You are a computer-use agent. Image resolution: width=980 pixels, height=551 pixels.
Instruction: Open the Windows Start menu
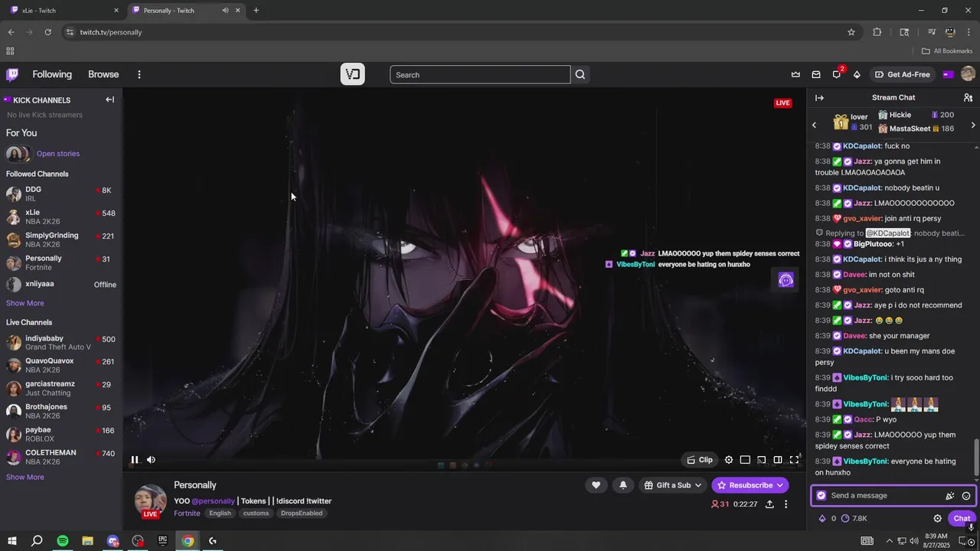click(x=11, y=541)
